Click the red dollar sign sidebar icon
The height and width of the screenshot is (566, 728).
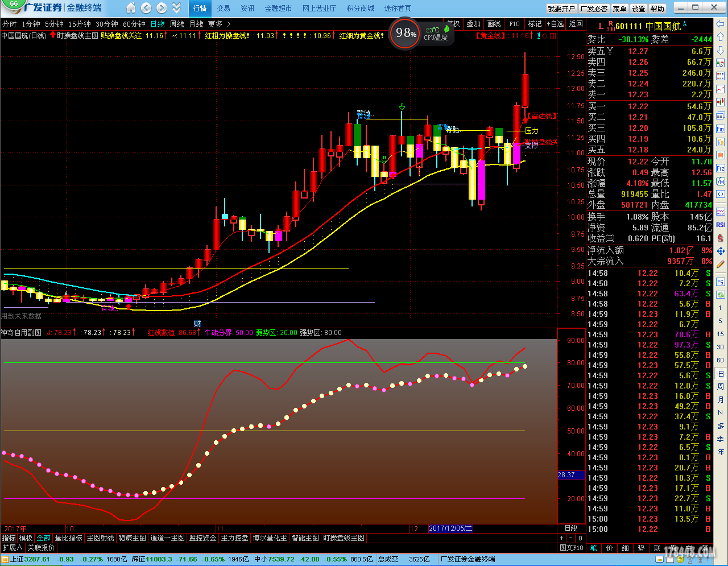(x=721, y=238)
